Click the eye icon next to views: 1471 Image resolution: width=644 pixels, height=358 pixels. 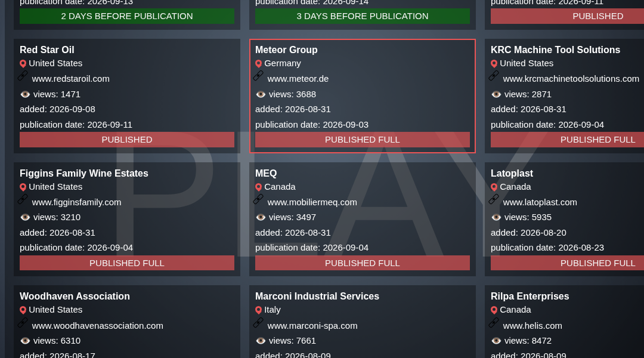click(25, 94)
